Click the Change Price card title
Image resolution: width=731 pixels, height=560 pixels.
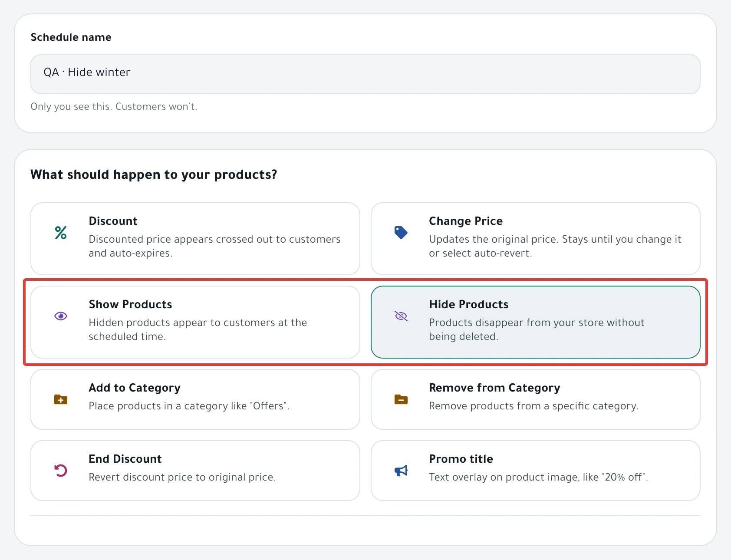pos(466,221)
